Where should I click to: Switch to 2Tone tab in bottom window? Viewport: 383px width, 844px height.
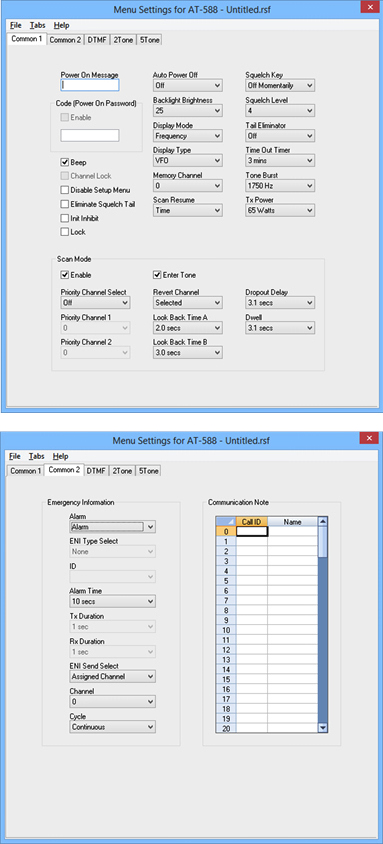123,471
